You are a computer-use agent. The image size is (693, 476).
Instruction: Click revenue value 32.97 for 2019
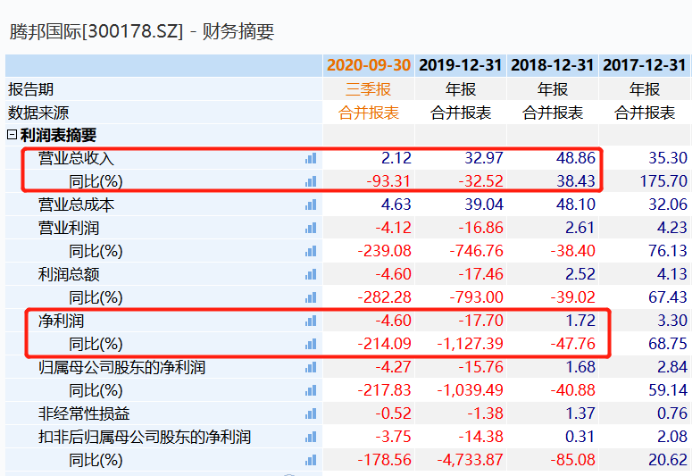[484, 158]
